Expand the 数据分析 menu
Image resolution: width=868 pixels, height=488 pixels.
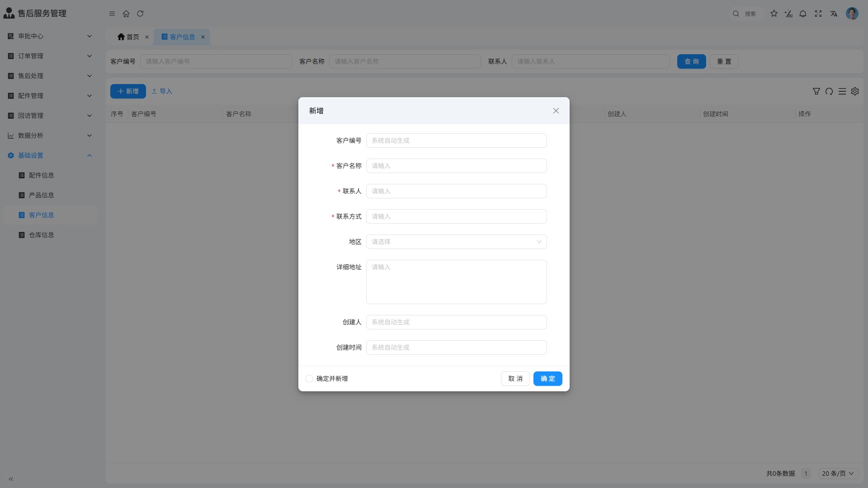coord(50,136)
